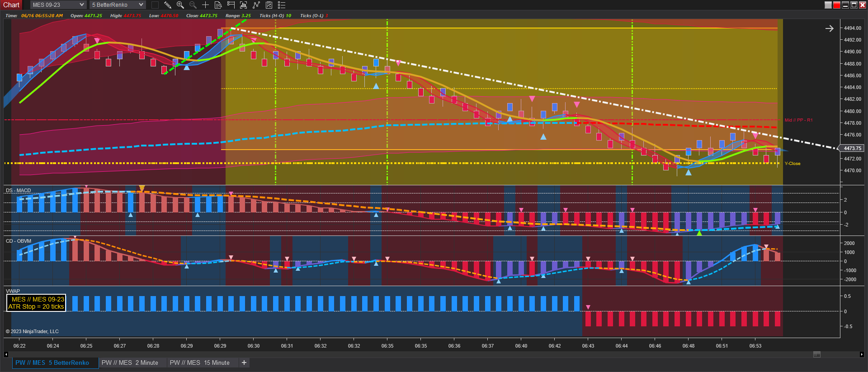Click the 4494.00 price axis label
The height and width of the screenshot is (372, 868).
(853, 28)
